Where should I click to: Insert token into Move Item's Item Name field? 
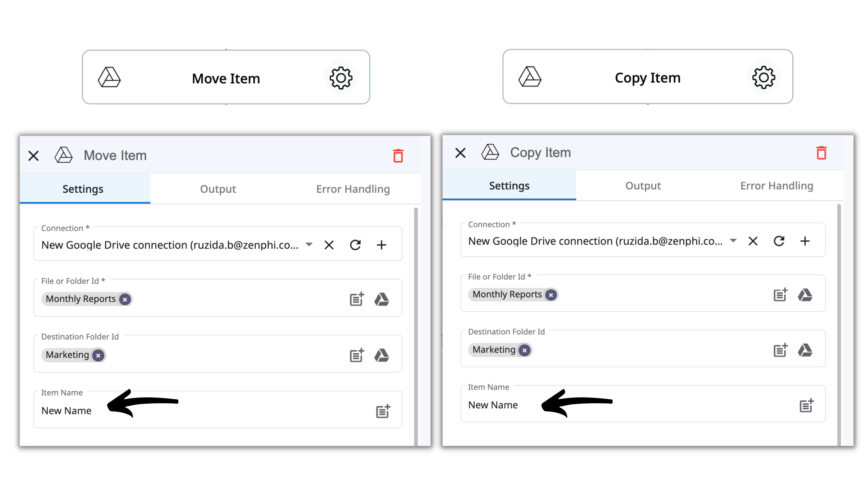[x=383, y=411]
